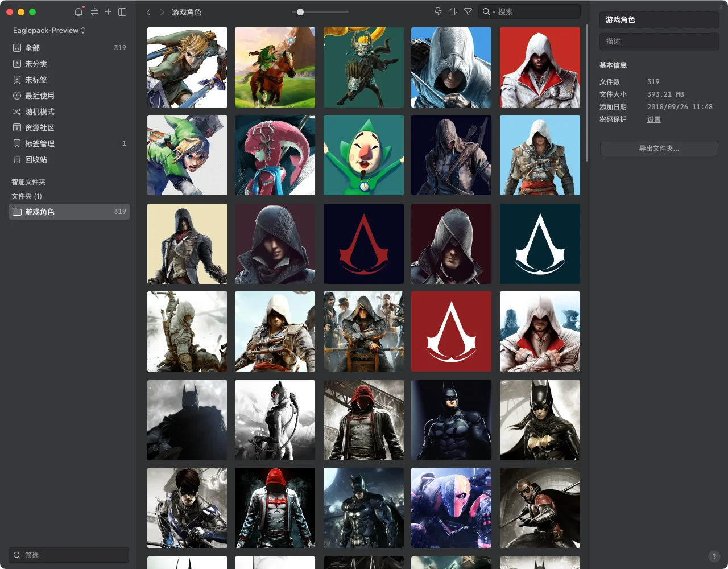Select the Link with sword thumbnail

(187, 67)
